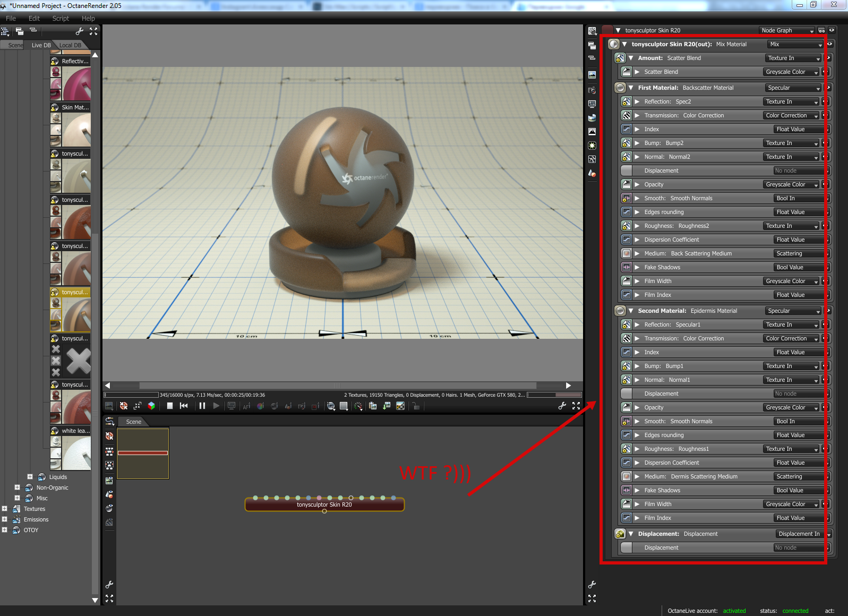The image size is (848, 616).
Task: Stop the render with the square button
Action: tap(170, 406)
